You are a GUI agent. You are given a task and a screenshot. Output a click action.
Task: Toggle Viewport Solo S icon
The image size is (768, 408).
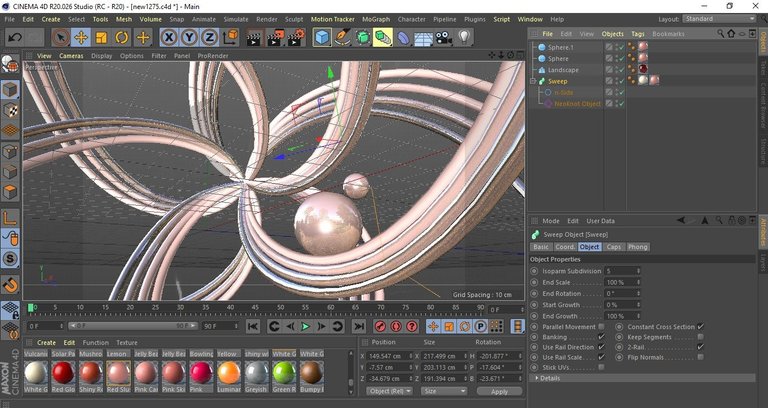point(10,259)
